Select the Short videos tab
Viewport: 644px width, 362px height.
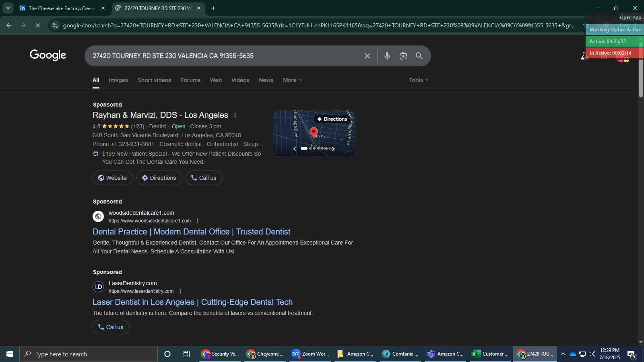(154, 80)
